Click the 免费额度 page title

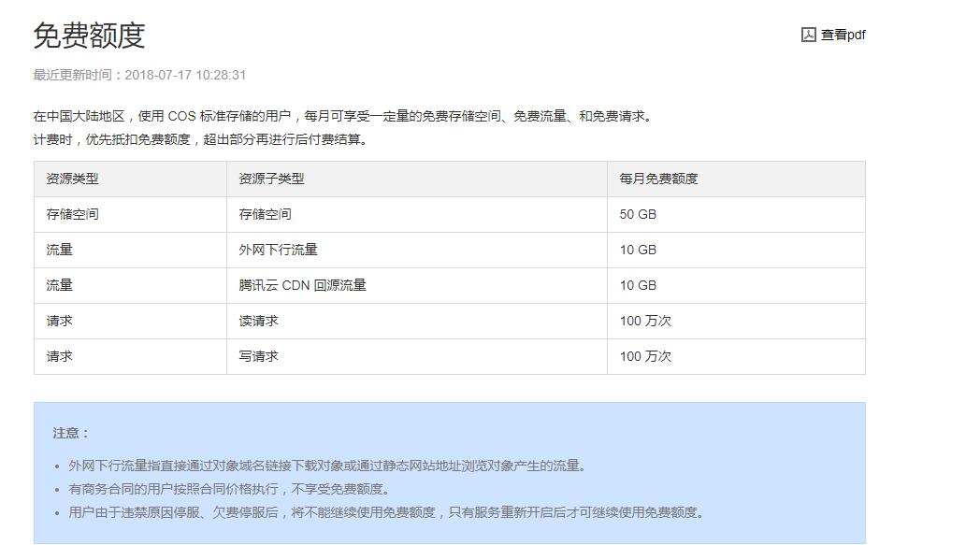(x=90, y=36)
